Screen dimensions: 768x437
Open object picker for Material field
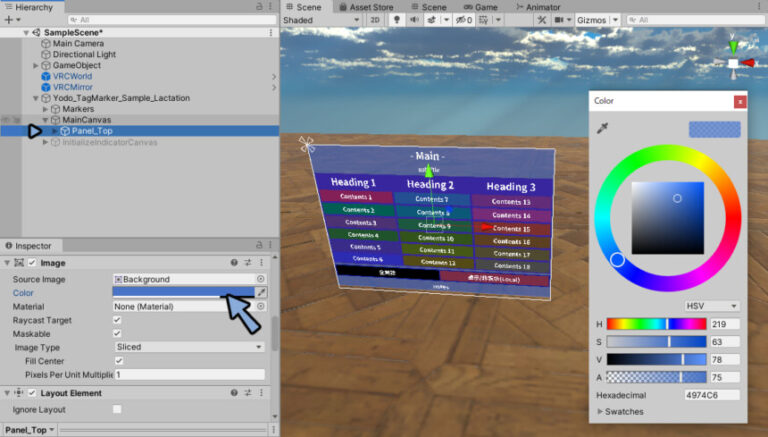261,306
